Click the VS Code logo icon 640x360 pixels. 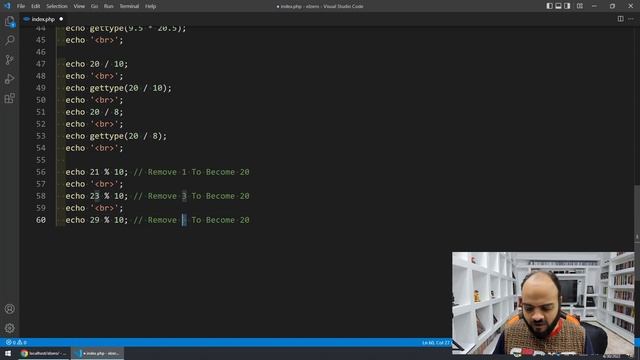7,6
